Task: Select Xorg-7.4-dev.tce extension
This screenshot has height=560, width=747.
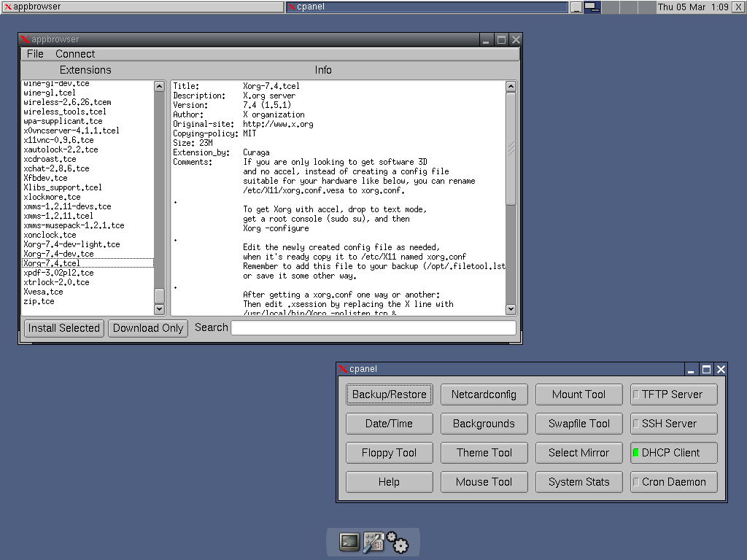Action: [x=88, y=254]
